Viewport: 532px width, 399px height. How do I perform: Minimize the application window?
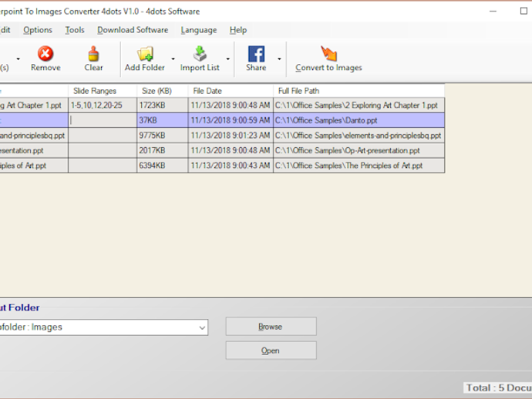click(493, 12)
